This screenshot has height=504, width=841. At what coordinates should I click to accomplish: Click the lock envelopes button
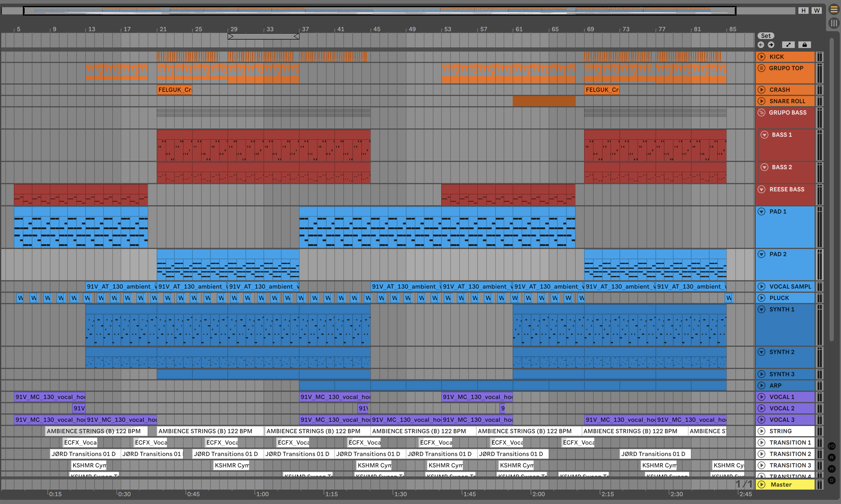point(804,45)
